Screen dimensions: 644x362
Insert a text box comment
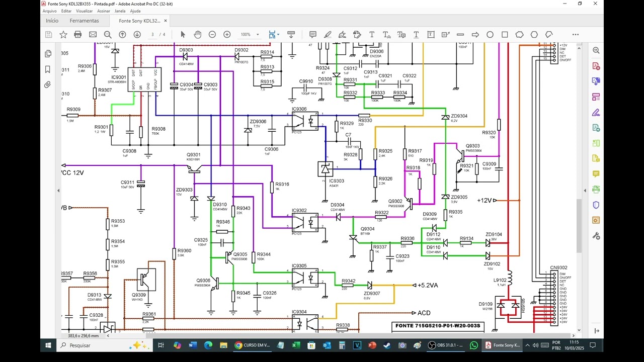(x=431, y=35)
